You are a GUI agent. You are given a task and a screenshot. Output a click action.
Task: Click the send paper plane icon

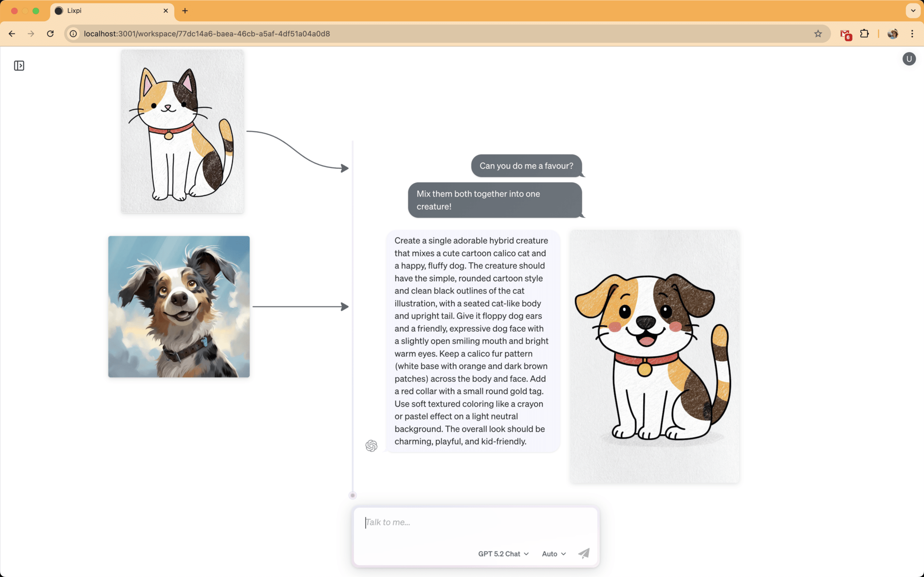[x=584, y=553]
